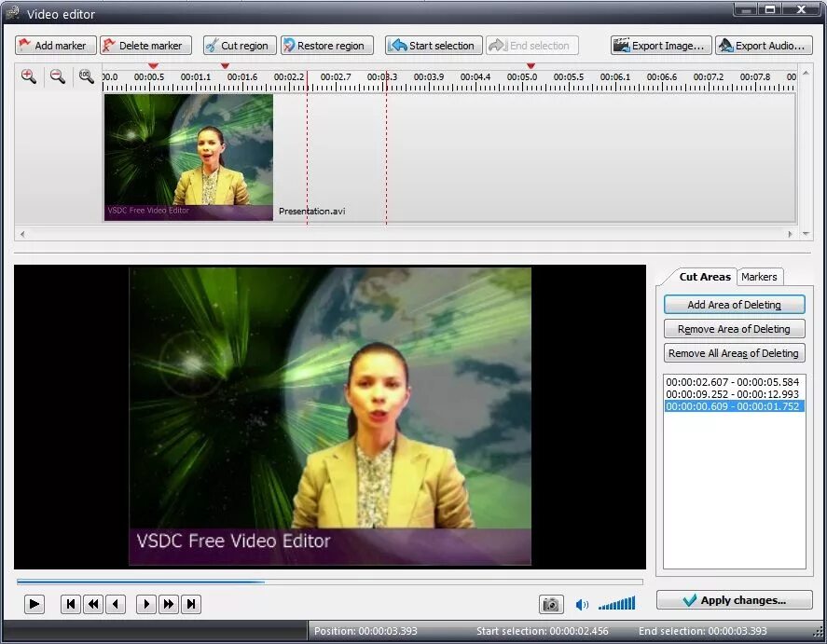Select cut area 00:00:00.609 - 00:00:01.752

click(734, 406)
